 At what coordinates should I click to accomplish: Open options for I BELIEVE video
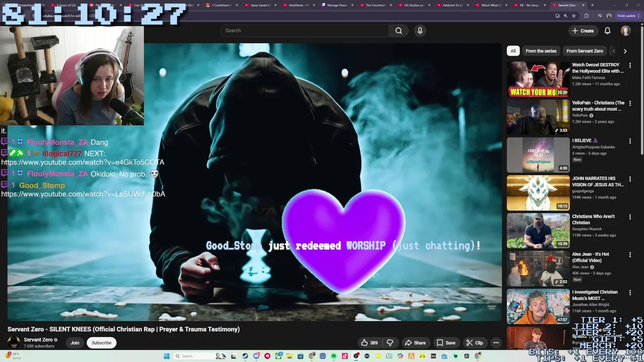[630, 141]
